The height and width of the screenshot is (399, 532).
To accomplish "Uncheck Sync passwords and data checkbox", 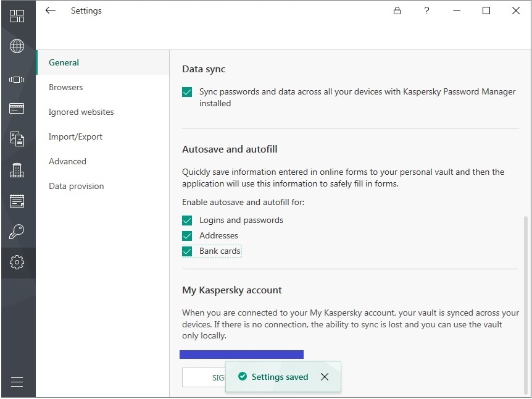I will click(187, 92).
